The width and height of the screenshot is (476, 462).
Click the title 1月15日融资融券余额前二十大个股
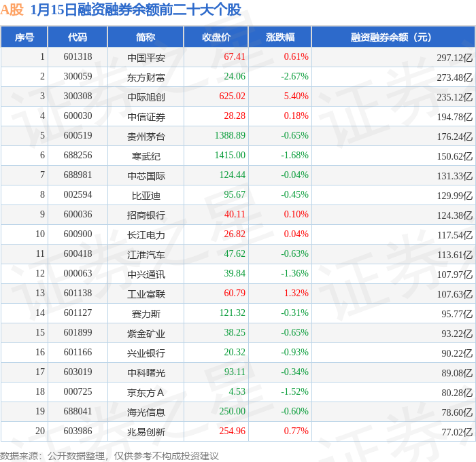click(x=136, y=10)
